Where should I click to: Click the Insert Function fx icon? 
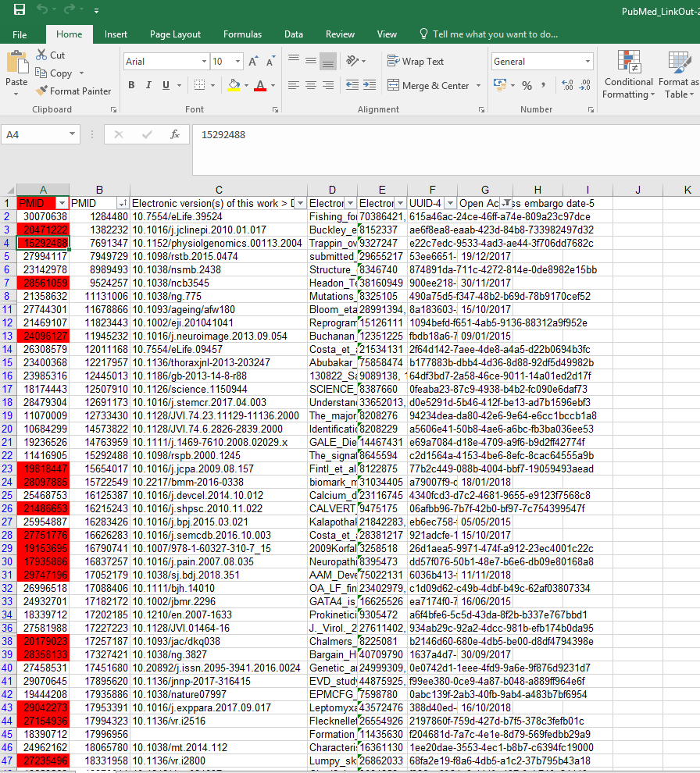(x=175, y=134)
